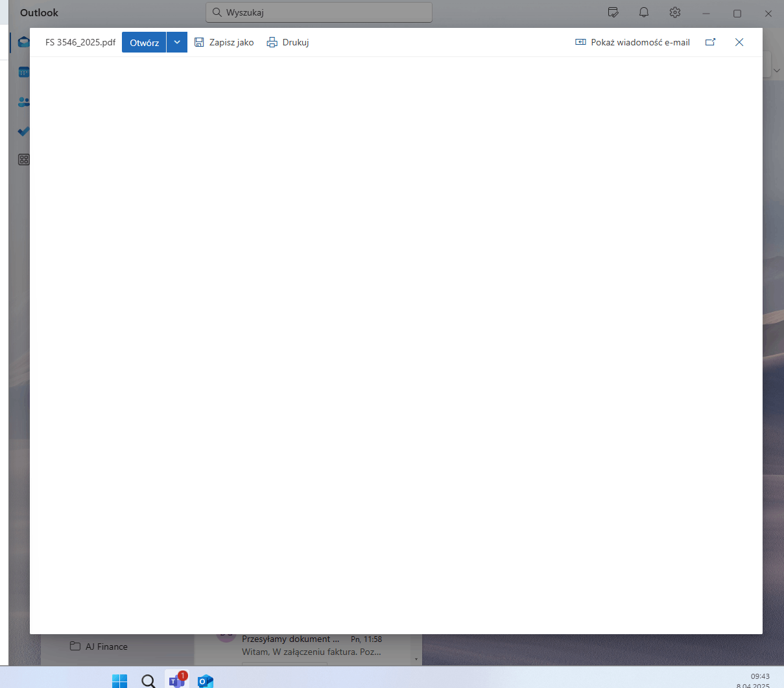Close the PDF preview with the X
Image resolution: width=784 pixels, height=688 pixels.
(x=739, y=42)
